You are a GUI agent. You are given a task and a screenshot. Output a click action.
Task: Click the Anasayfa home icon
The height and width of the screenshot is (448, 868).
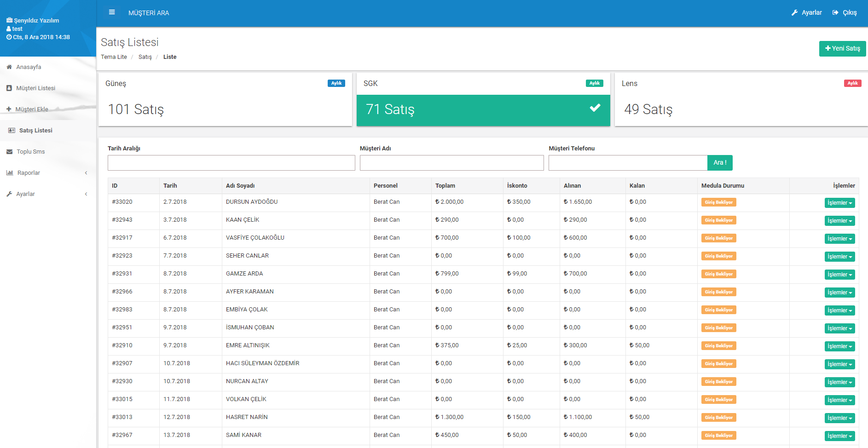point(9,67)
